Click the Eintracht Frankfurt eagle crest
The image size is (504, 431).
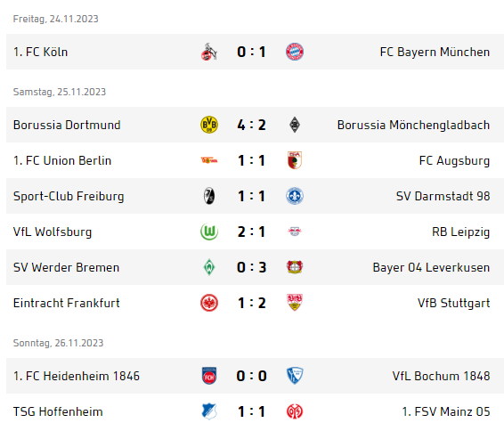point(209,303)
